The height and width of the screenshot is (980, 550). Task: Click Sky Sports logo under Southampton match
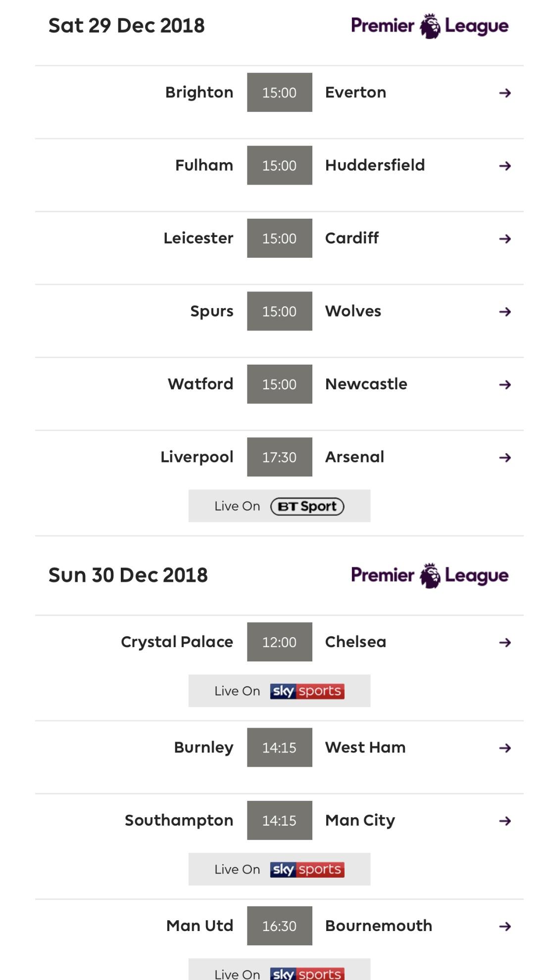[x=307, y=869]
